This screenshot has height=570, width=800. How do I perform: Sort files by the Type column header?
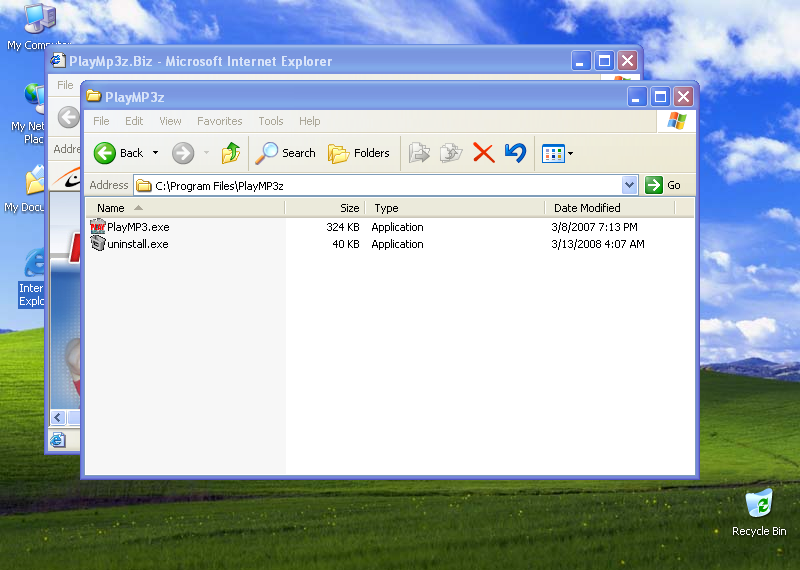455,208
